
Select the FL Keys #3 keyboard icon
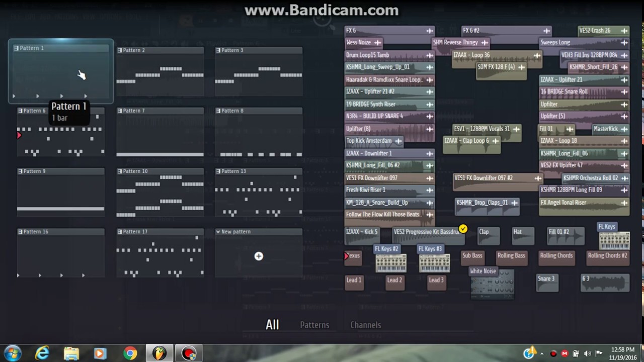click(434, 263)
